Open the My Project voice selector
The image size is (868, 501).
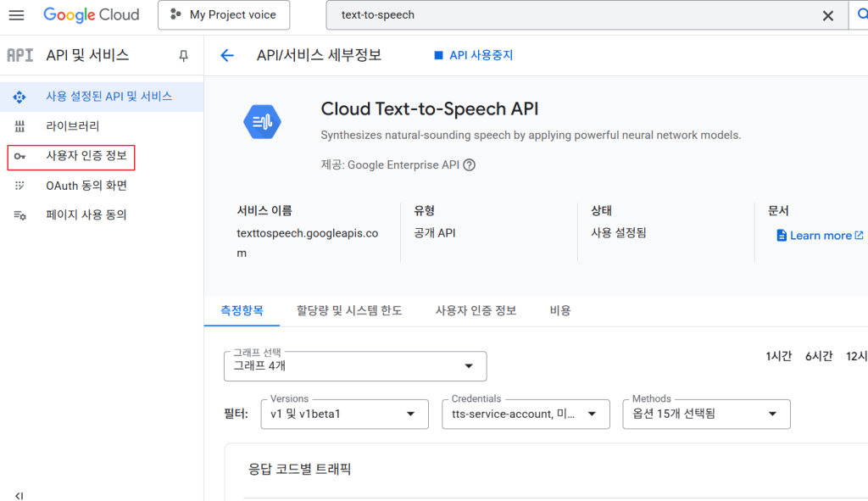223,15
